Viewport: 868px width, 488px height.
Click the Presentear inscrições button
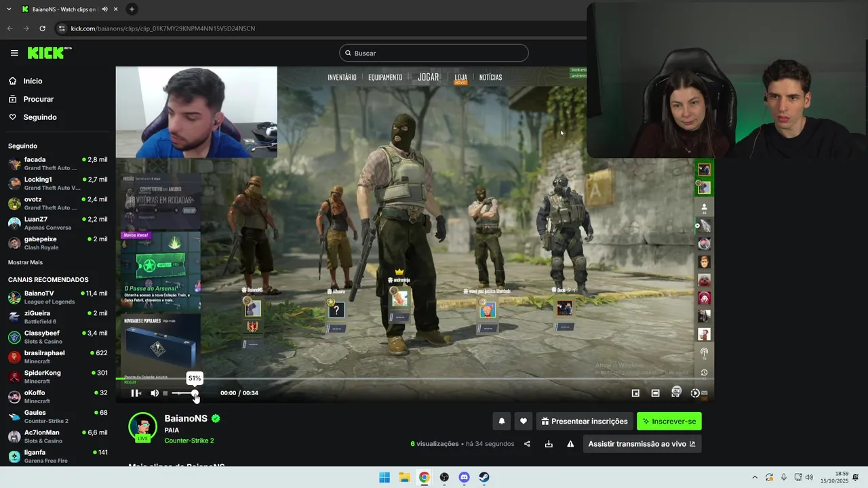pos(584,421)
